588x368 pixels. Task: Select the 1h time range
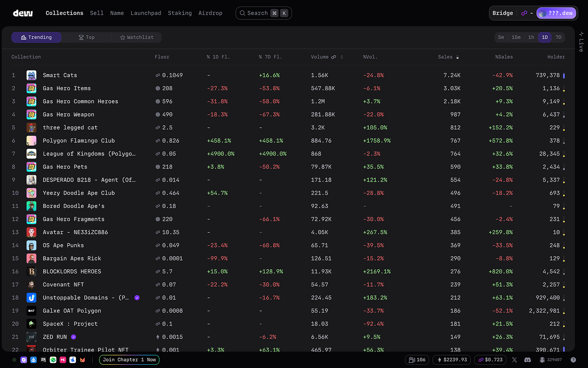(x=531, y=37)
